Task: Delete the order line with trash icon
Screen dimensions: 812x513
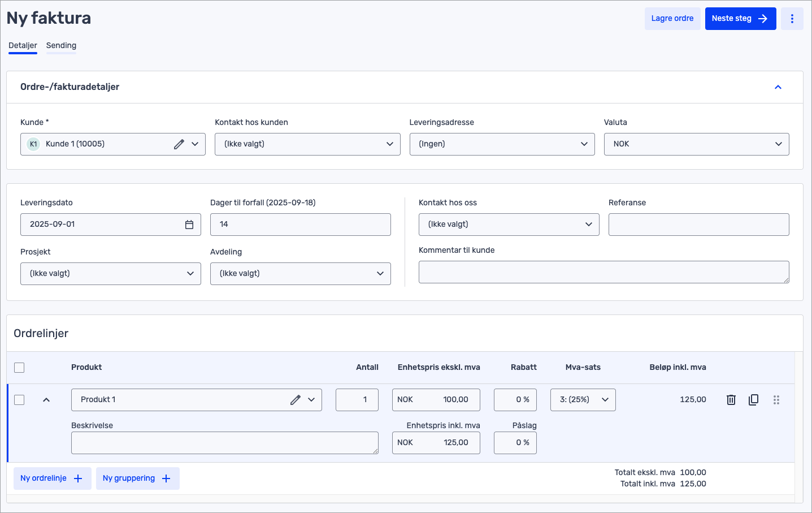Action: (x=731, y=400)
